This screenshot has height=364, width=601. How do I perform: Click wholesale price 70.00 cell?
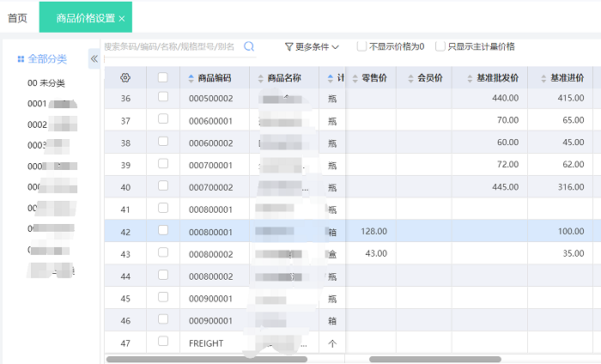click(508, 120)
